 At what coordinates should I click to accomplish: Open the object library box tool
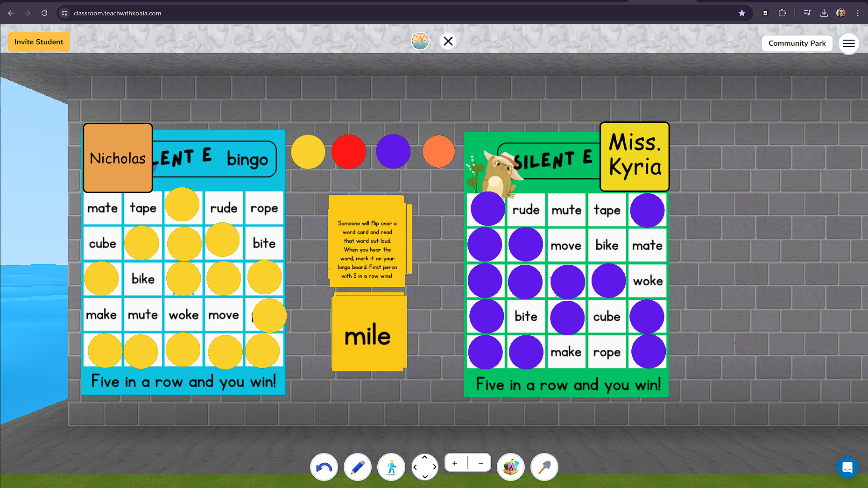511,467
